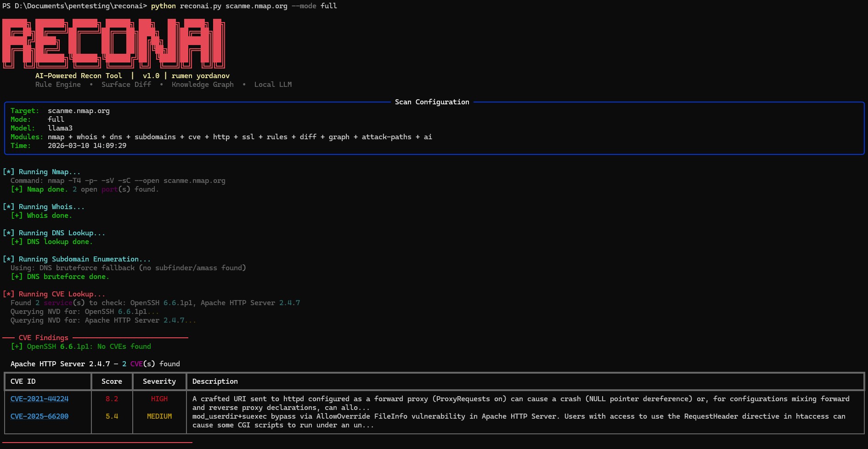Click the 'Surface Diff' feature text

[126, 85]
